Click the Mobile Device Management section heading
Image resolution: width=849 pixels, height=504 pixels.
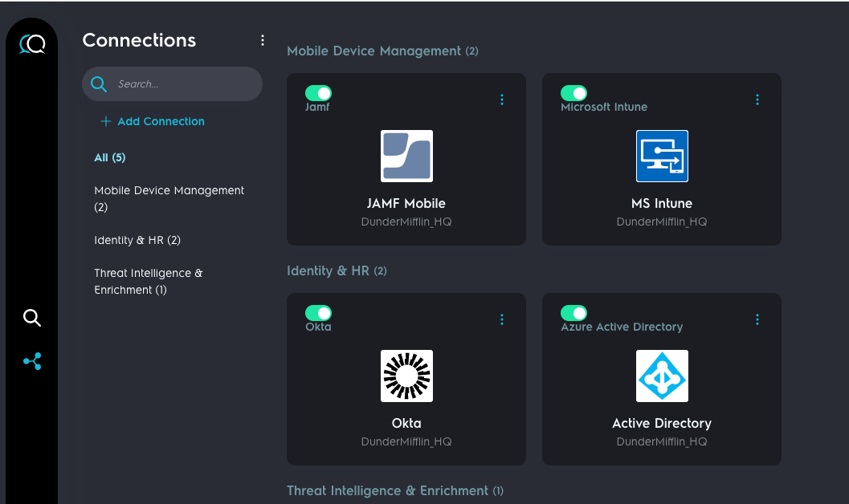[x=383, y=51]
